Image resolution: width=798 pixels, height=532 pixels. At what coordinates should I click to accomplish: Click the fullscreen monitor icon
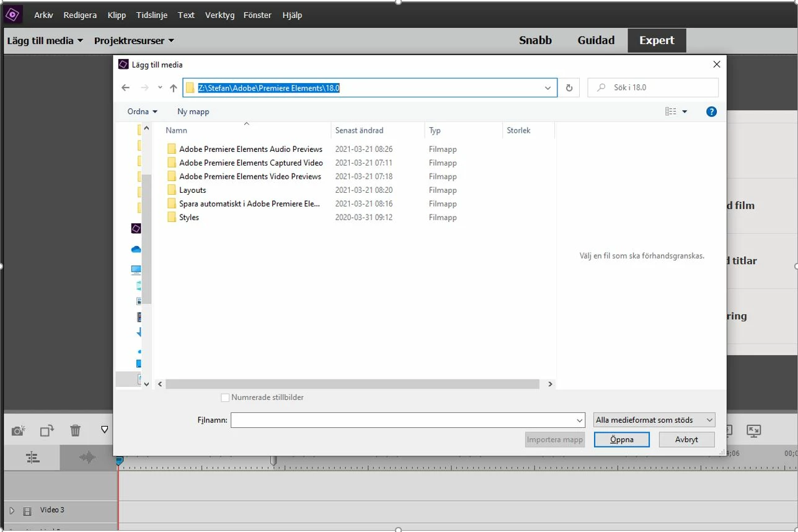[754, 430]
